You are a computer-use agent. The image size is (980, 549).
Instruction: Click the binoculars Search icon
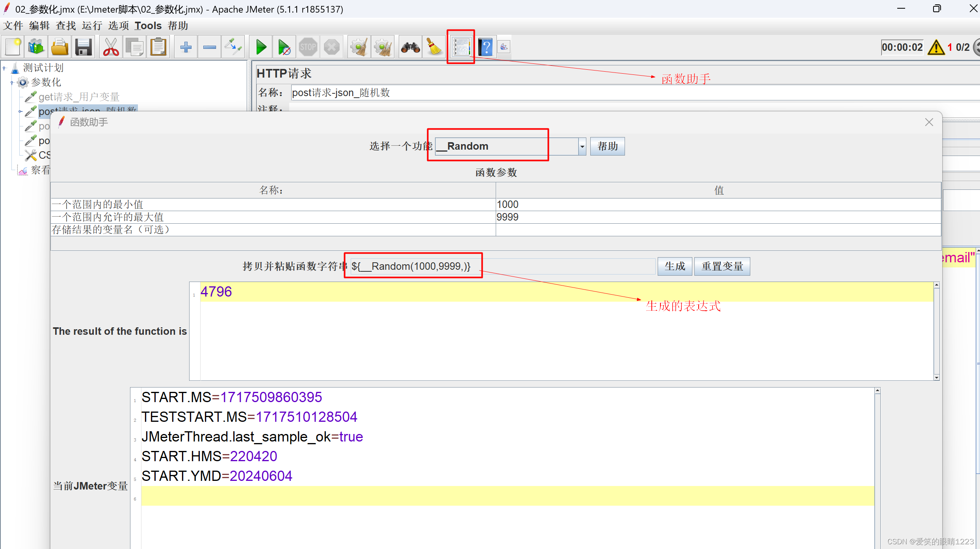410,47
